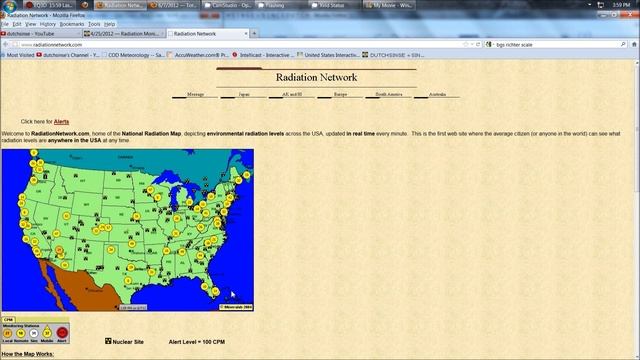Open the My Movie taskbar window
Screen dimensions: 640x360
tap(389, 5)
